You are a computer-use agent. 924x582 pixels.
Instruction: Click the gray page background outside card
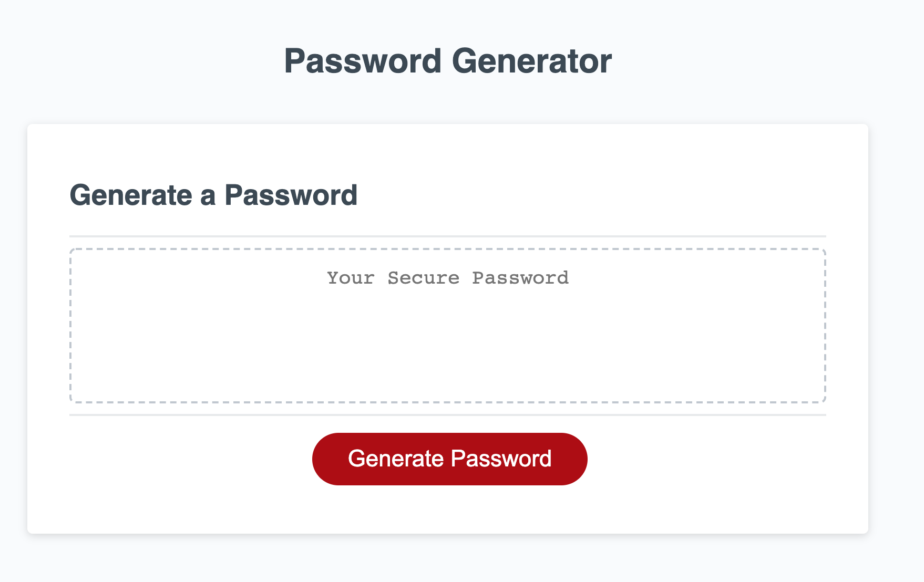[x=896, y=315]
